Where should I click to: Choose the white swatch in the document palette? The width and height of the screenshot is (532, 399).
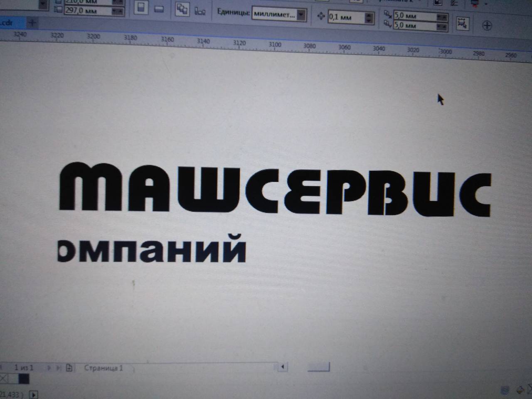click(x=13, y=378)
